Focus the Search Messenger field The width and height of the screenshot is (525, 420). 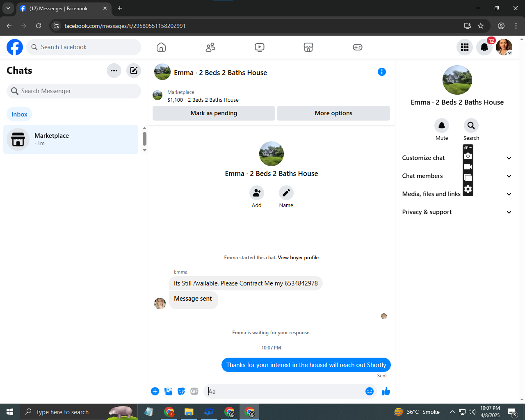pyautogui.click(x=74, y=91)
